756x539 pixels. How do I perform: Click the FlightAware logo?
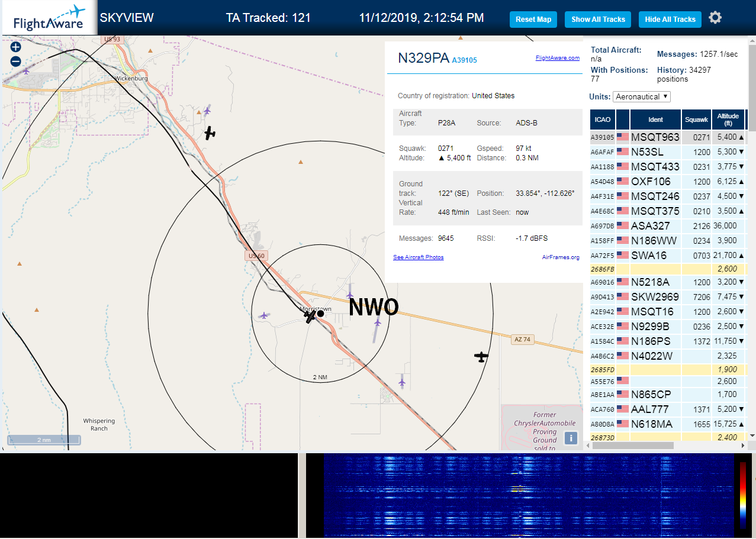click(49, 18)
